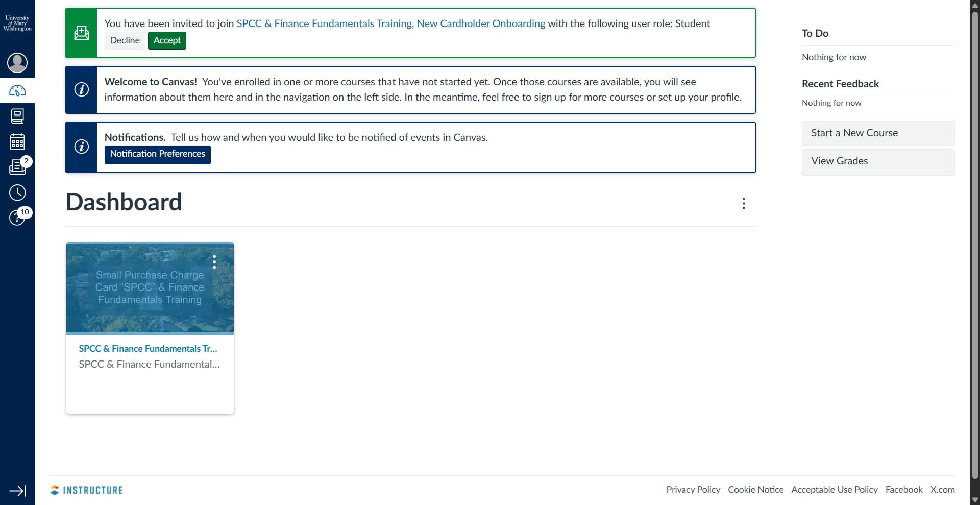Open the Privacy Policy link
This screenshot has width=980, height=505.
click(x=693, y=489)
